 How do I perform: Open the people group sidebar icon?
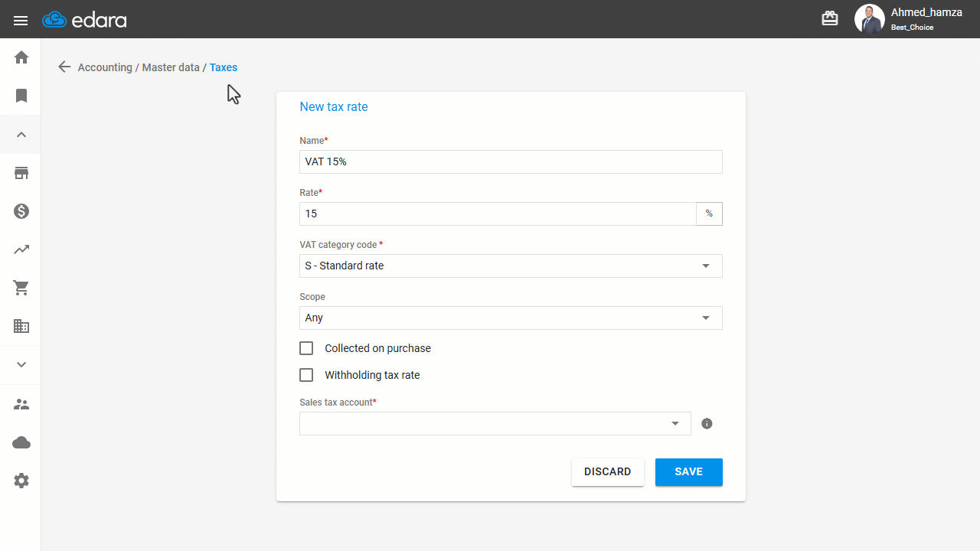pos(21,404)
